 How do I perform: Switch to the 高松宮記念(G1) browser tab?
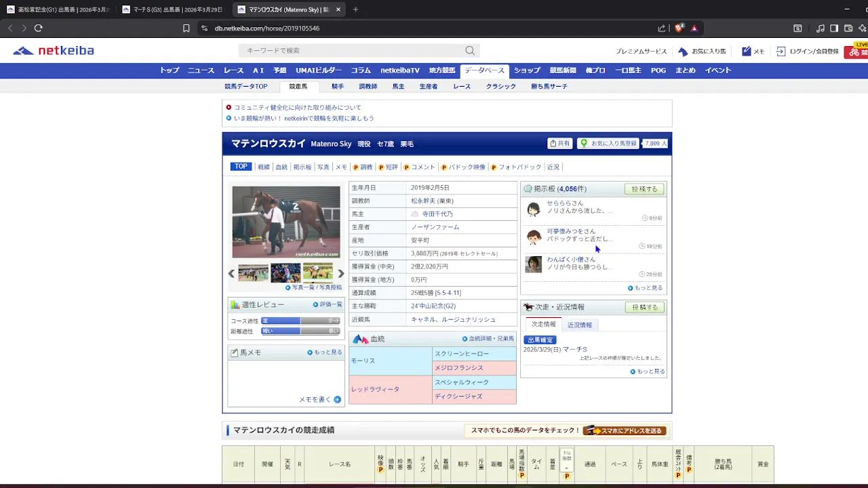click(x=58, y=9)
